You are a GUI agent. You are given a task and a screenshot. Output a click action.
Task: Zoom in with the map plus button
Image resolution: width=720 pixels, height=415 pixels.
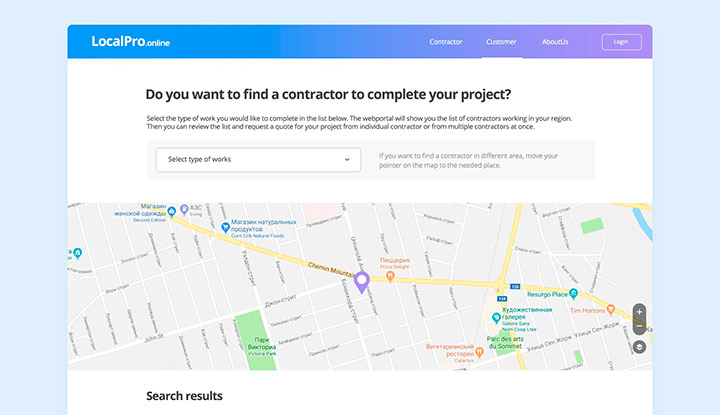pyautogui.click(x=639, y=311)
